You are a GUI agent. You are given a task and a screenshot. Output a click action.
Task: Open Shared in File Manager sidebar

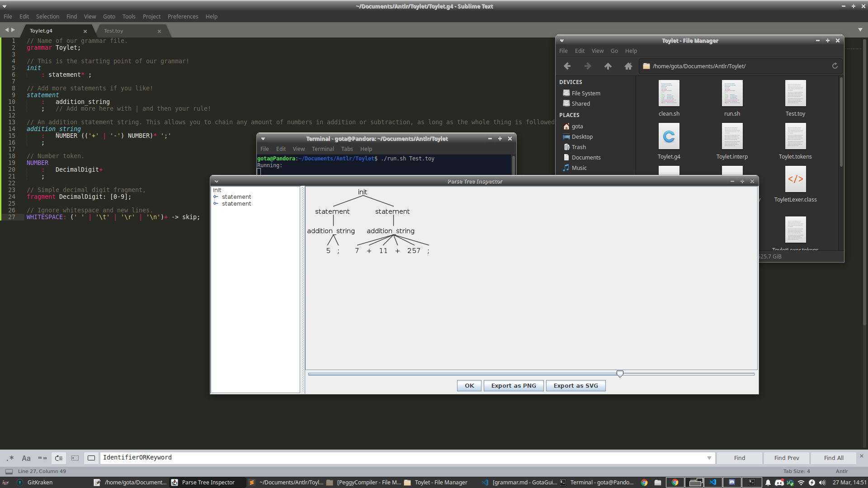(580, 103)
